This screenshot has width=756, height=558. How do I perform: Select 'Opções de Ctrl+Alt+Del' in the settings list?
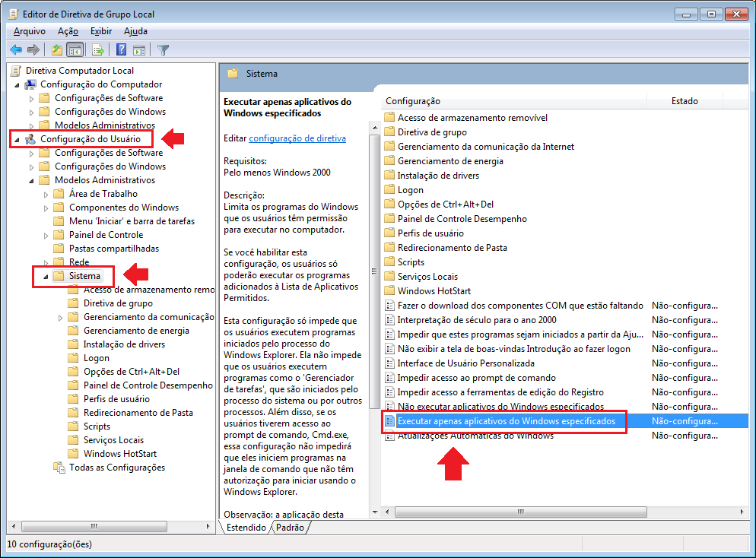446,204
